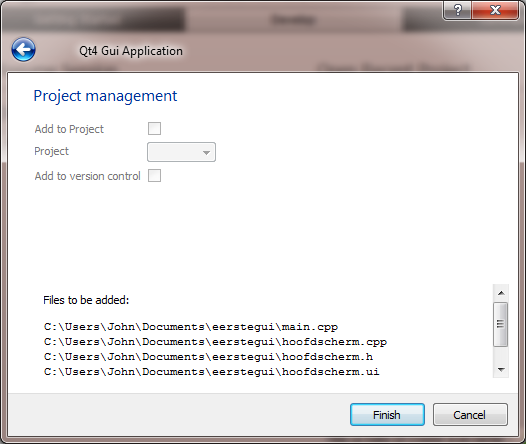Screen dimensions: 526x444
Task: Click the Qt4 Gui Application title
Action: pos(131,51)
